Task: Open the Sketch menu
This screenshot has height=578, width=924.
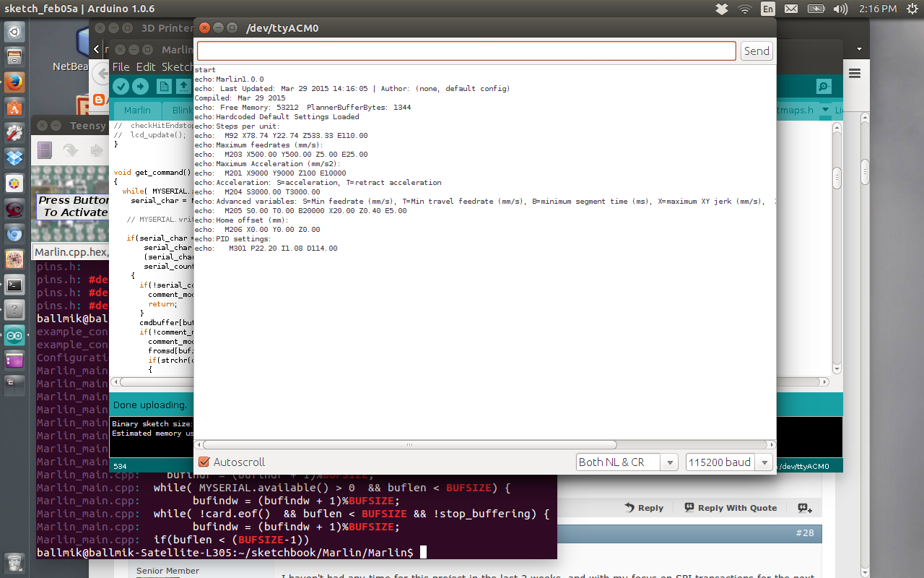Action: click(178, 66)
